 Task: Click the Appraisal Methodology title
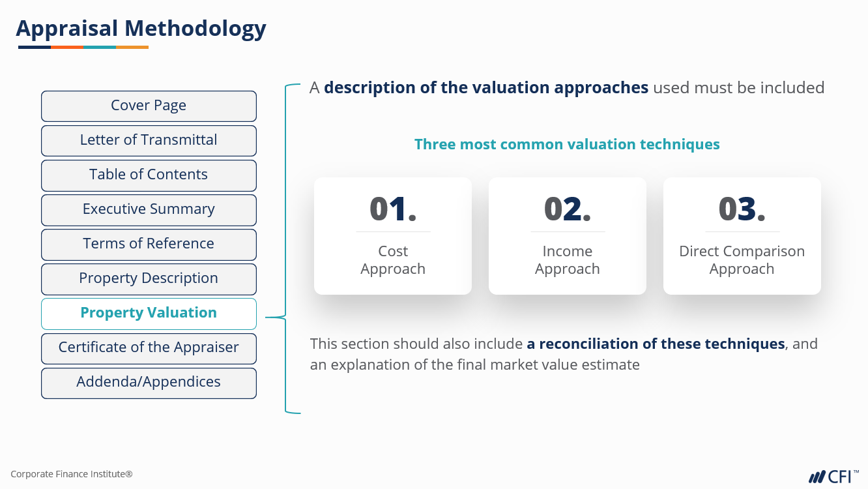pyautogui.click(x=141, y=29)
